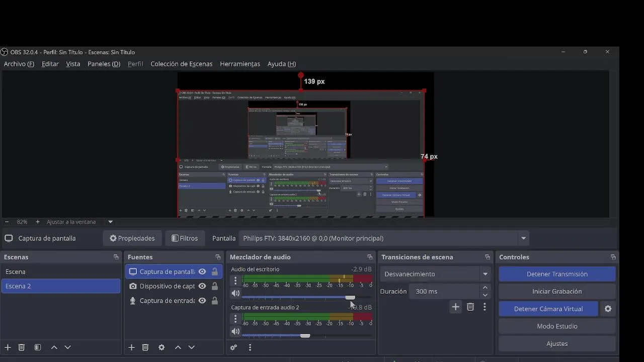Open virtual camera settings gear
The image size is (644, 362).
coord(608,309)
